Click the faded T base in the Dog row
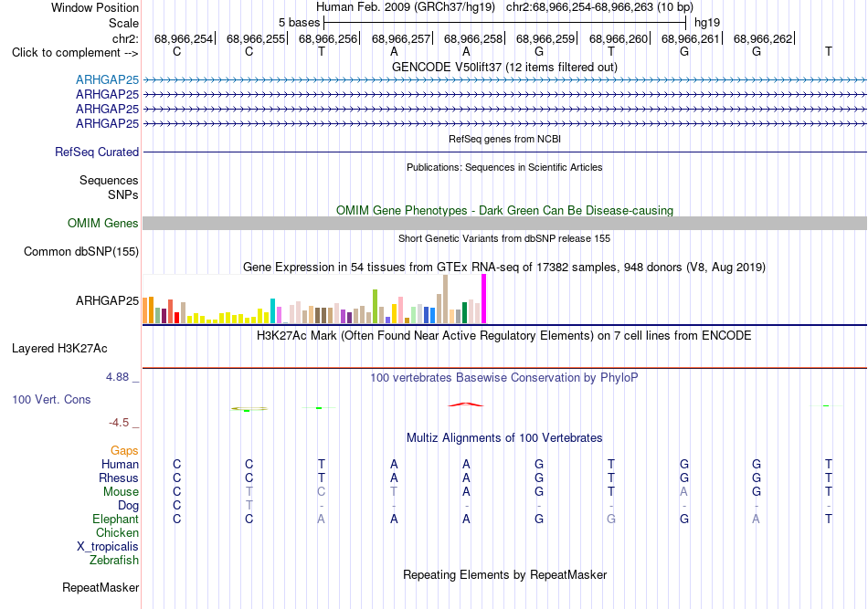This screenshot has height=609, width=868. click(249, 505)
